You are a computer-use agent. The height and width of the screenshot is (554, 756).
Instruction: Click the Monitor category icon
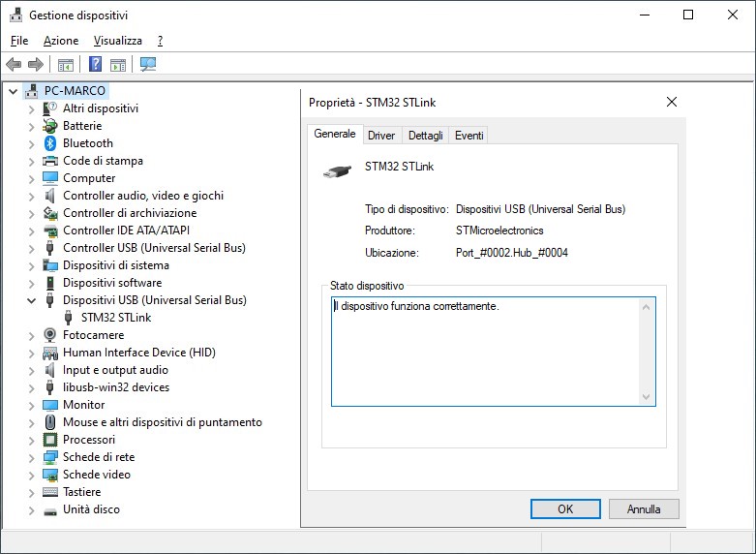coord(50,405)
